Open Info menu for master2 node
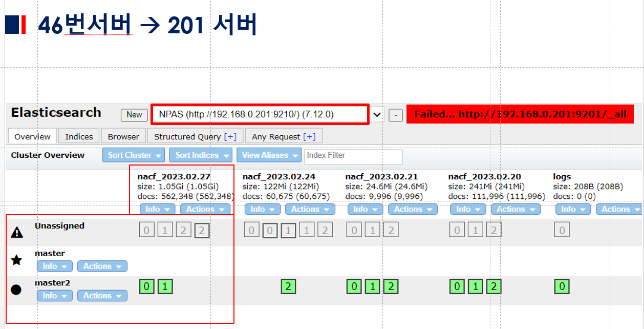The image size is (644, 329). point(55,296)
